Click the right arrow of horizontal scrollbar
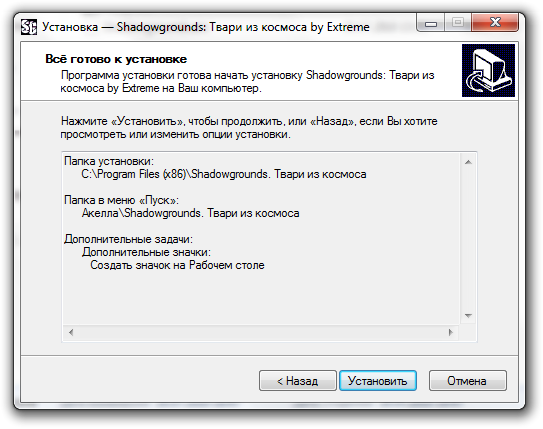The height and width of the screenshot is (429, 543). click(450, 333)
